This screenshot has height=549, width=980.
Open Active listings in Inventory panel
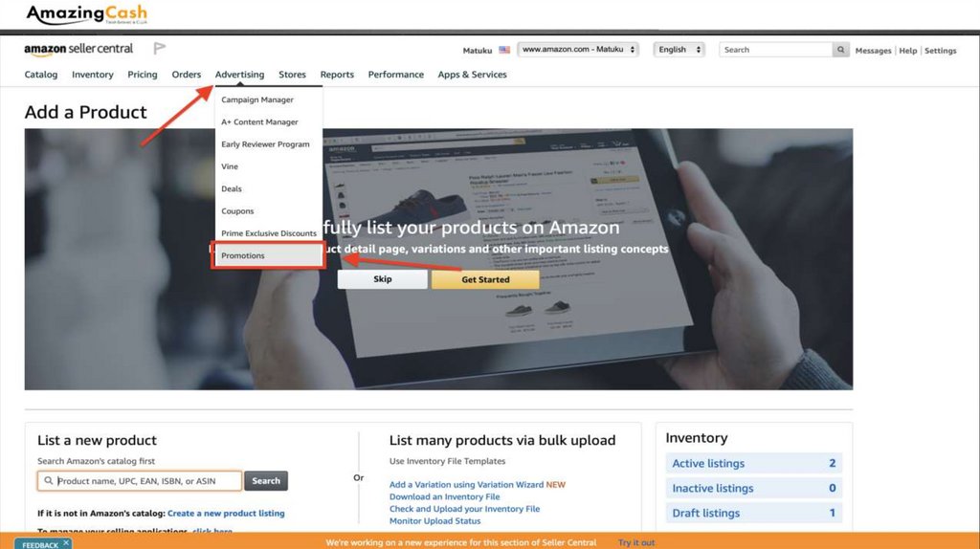[x=754, y=464]
